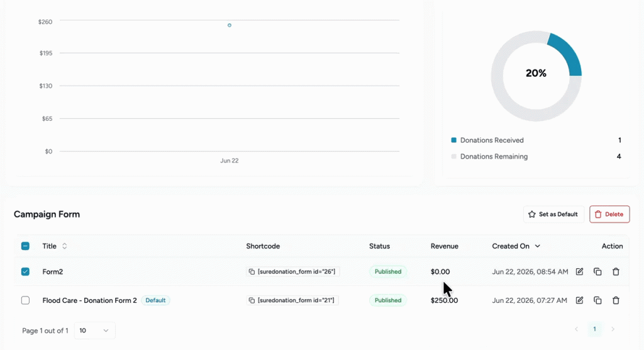The width and height of the screenshot is (644, 350).
Task: Click the Donations Received blue legend swatch
Action: (454, 140)
